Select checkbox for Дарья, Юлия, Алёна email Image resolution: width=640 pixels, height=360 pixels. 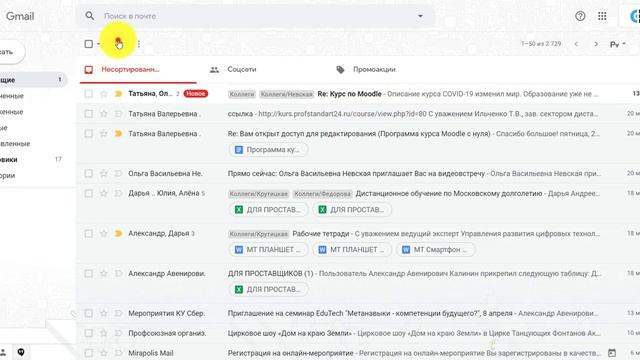tap(89, 193)
